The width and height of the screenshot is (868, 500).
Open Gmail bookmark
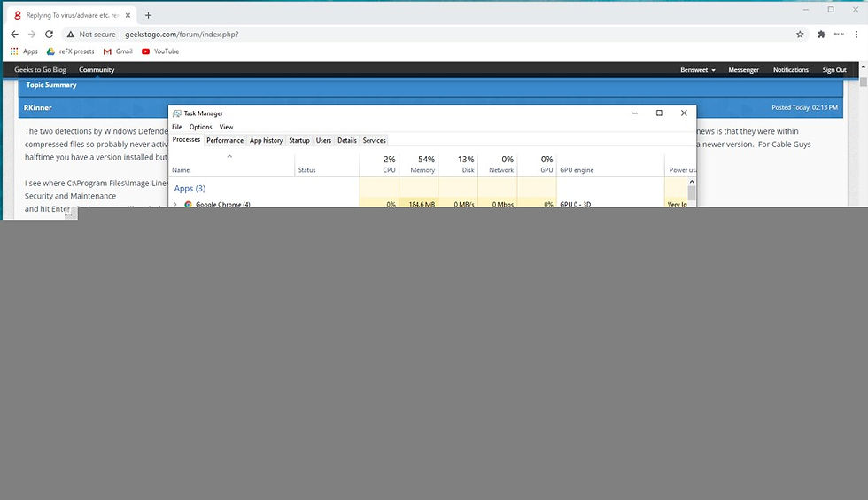click(x=118, y=51)
